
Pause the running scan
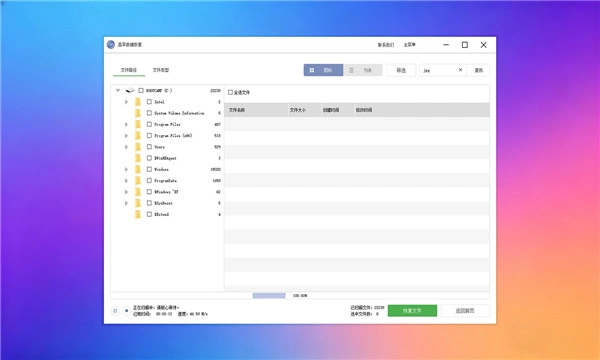[115, 311]
